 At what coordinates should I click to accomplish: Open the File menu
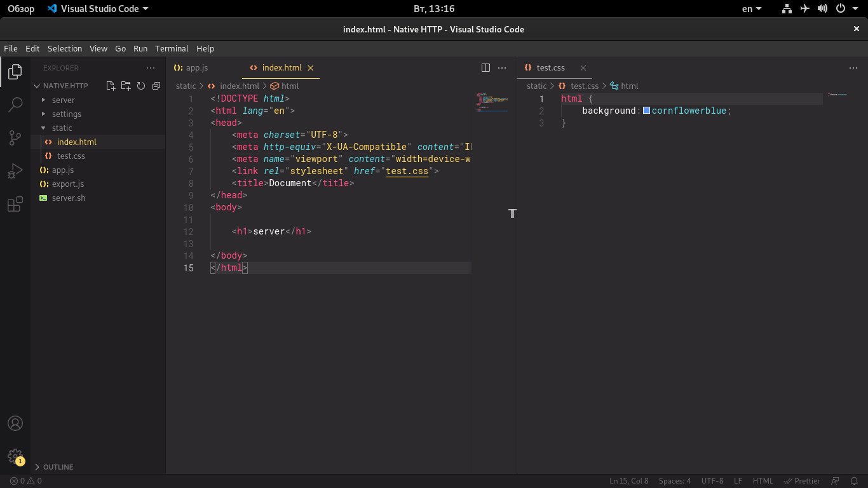coord(10,48)
